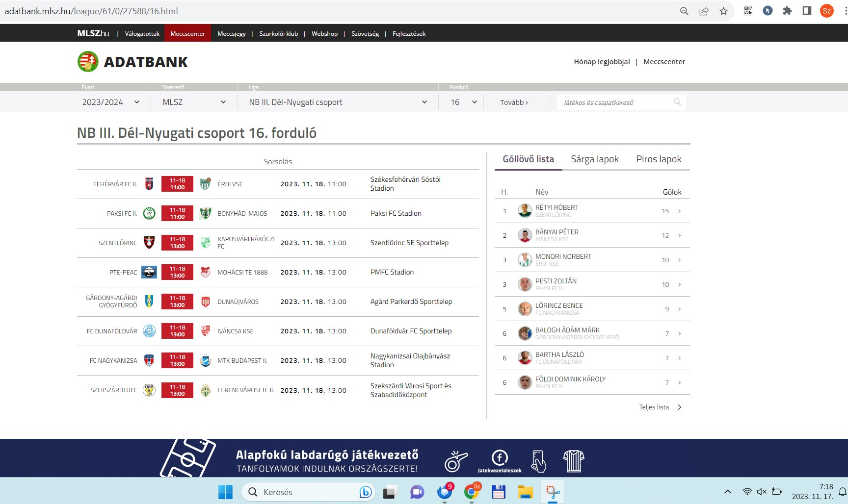Open File Explorer from the taskbar
This screenshot has height=504, width=848.
(525, 492)
